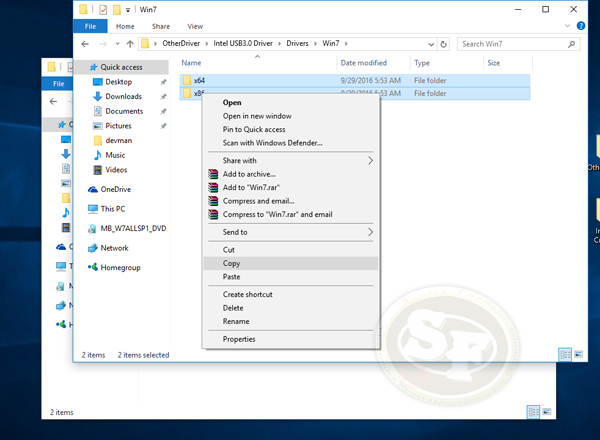Switch Win7 window to large icons view
Image resolution: width=600 pixels, height=440 pixels.
(x=579, y=355)
